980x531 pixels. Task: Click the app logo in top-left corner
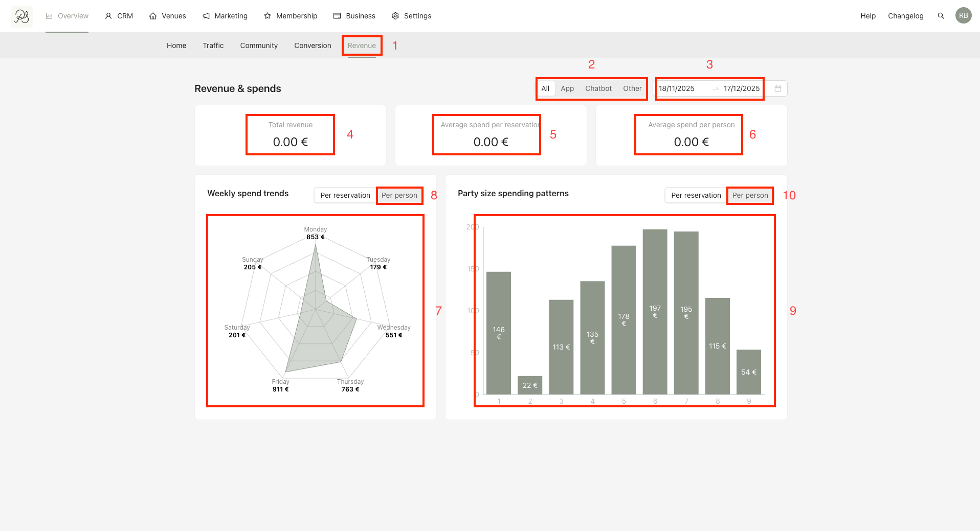(x=21, y=16)
